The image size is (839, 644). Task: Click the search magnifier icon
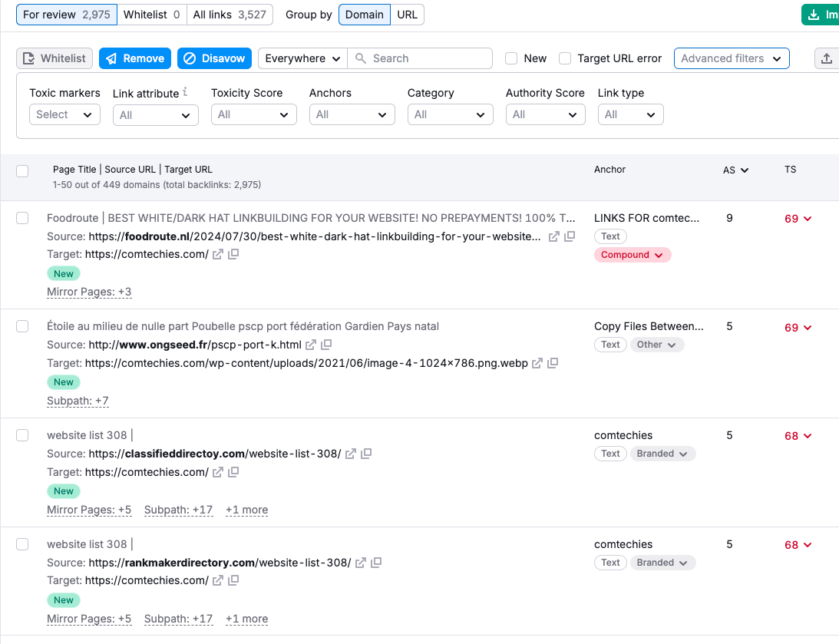[359, 58]
